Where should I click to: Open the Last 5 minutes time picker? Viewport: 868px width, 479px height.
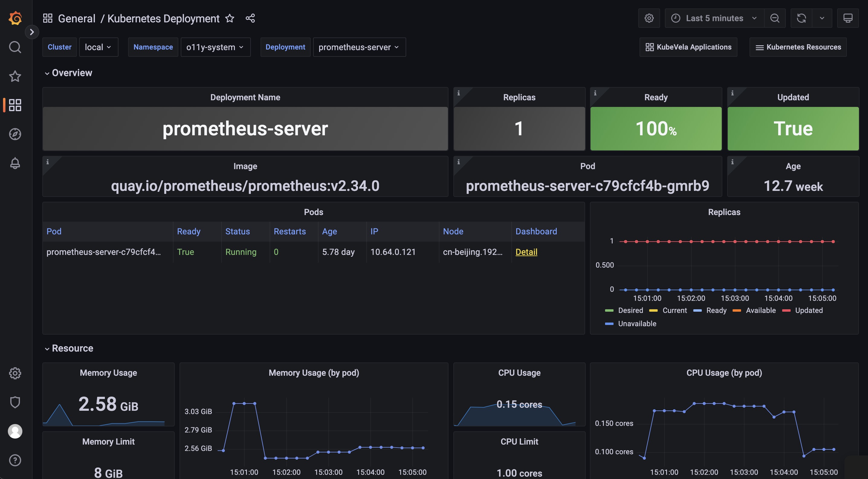tap(714, 18)
